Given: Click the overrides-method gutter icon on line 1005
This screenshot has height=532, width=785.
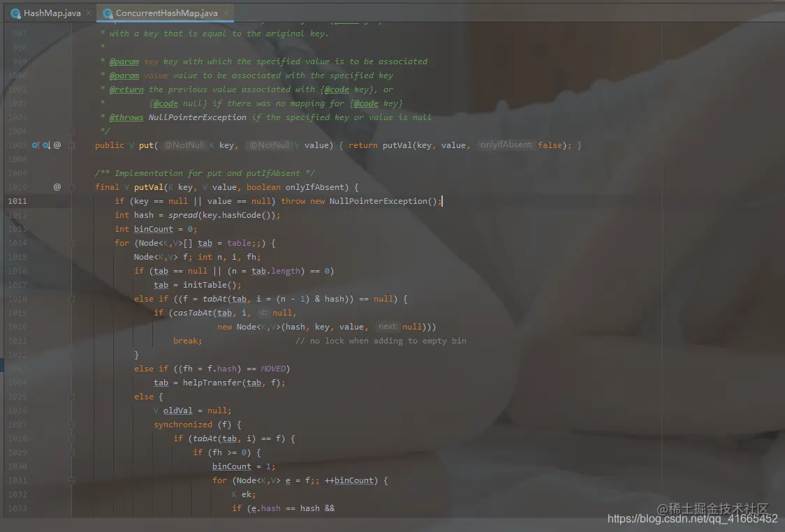Looking at the screenshot, I should point(36,145).
